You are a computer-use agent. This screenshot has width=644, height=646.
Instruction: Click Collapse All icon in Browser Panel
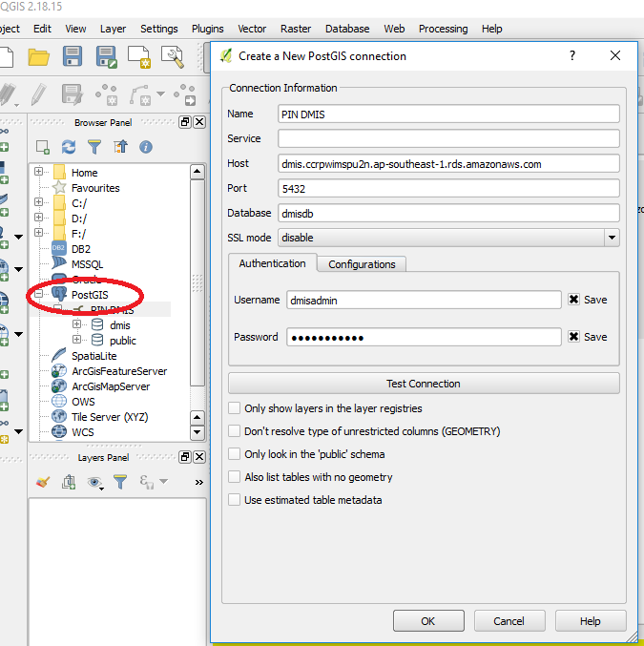pyautogui.click(x=120, y=147)
